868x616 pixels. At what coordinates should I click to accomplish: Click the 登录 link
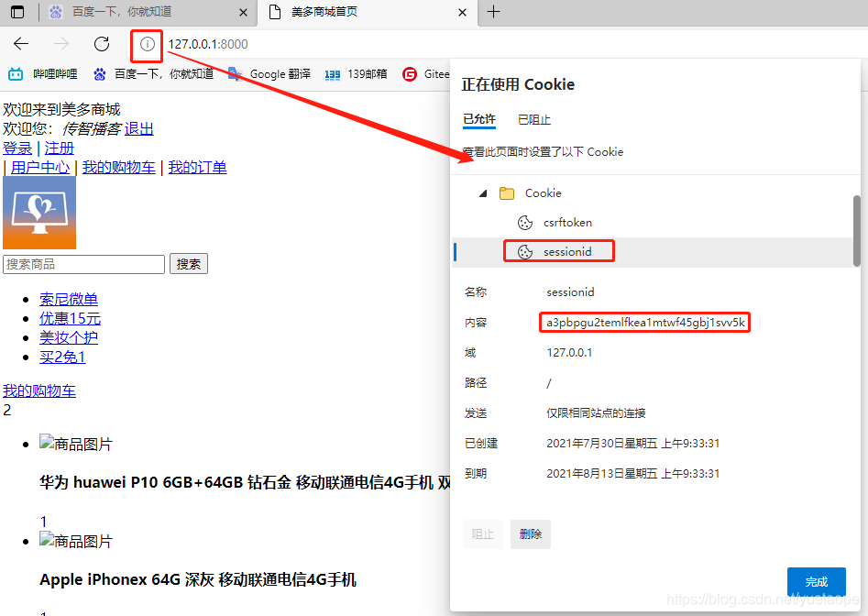[x=17, y=148]
